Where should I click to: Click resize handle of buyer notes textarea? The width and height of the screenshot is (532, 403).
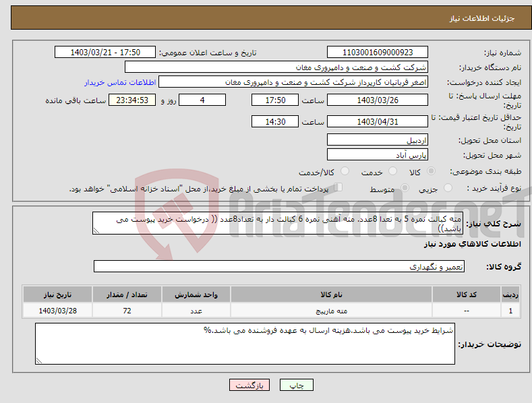[x=39, y=361]
